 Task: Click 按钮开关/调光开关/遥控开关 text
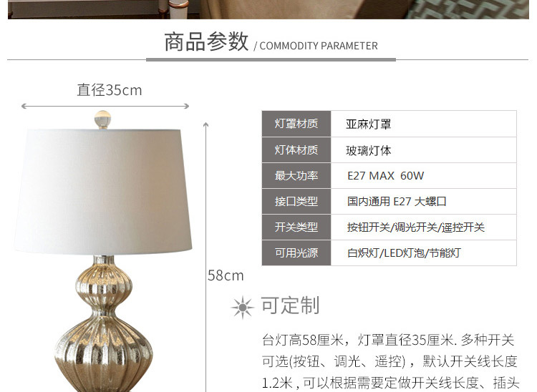[x=416, y=227]
